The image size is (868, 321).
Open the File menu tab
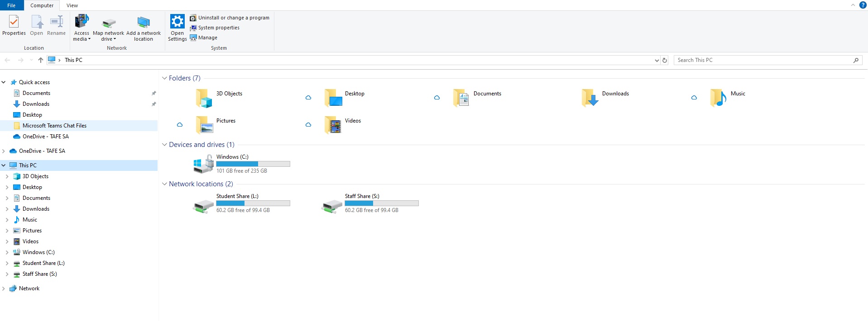click(x=11, y=5)
